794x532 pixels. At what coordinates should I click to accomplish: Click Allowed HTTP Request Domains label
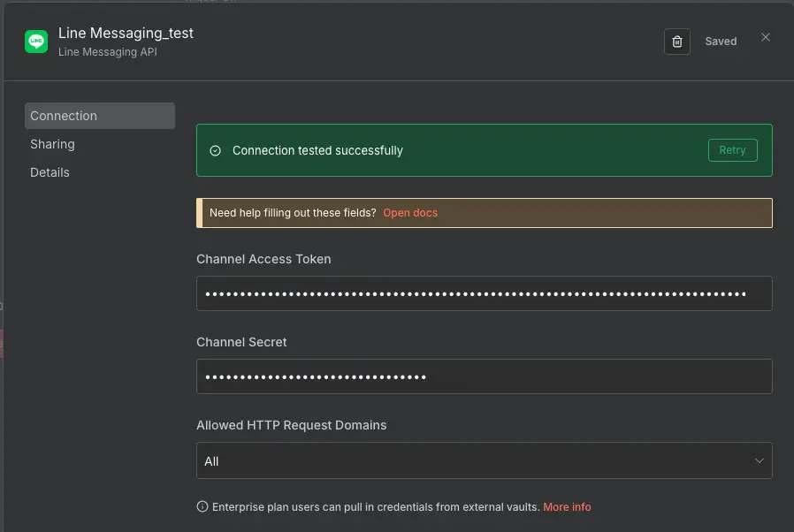click(291, 425)
